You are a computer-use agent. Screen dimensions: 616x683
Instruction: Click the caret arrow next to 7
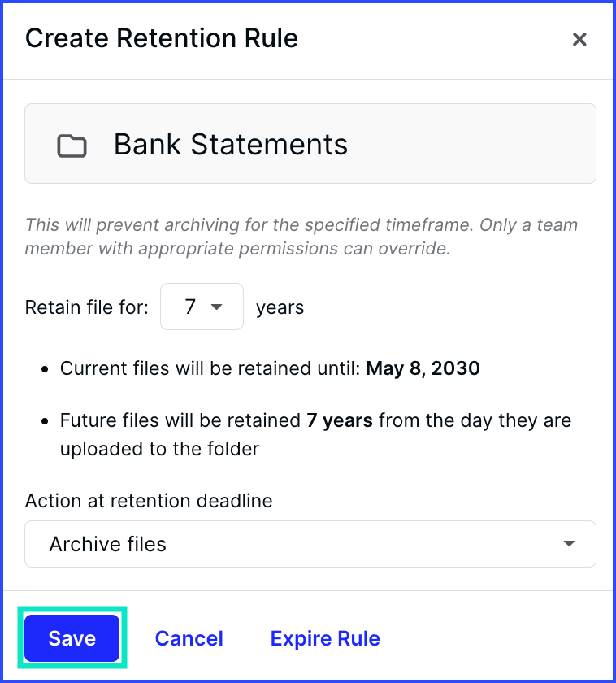tap(216, 307)
